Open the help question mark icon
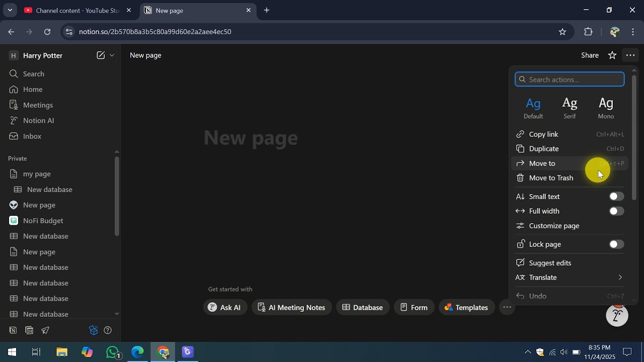The height and width of the screenshot is (362, 644). click(107, 330)
